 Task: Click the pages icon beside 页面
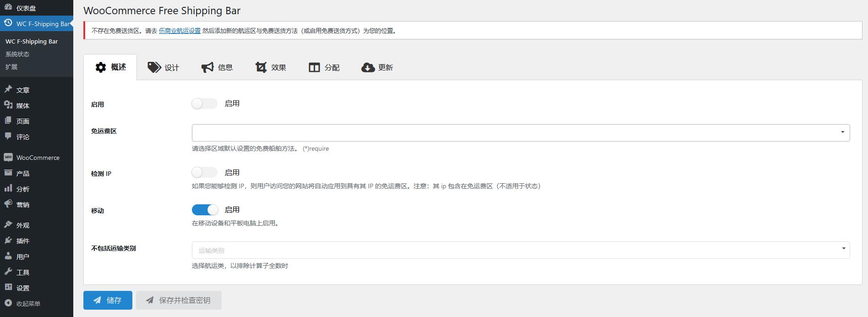[x=8, y=120]
